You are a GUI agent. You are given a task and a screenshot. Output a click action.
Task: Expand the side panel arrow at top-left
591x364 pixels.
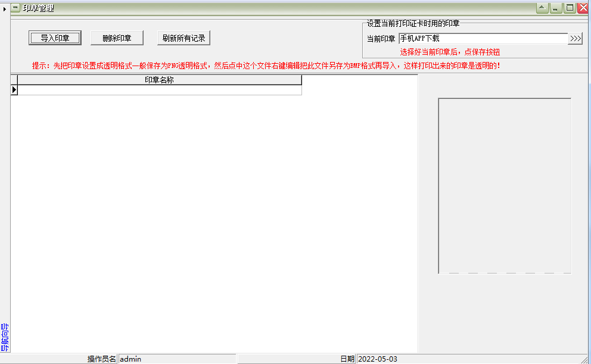[x=5, y=8]
